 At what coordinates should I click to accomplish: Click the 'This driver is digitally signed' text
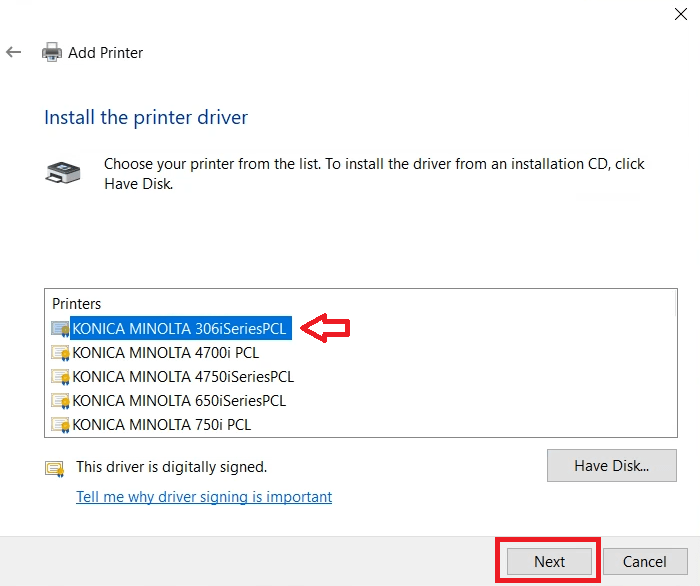pos(172,467)
